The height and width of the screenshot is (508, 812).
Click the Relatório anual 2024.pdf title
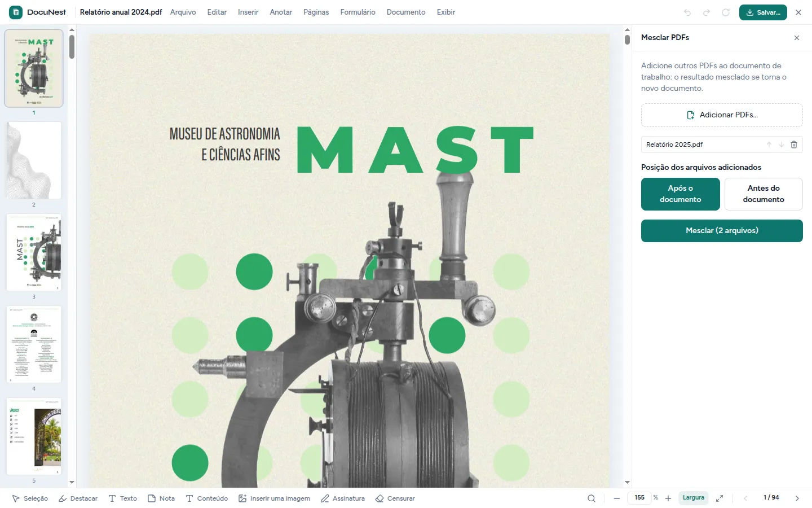point(121,12)
